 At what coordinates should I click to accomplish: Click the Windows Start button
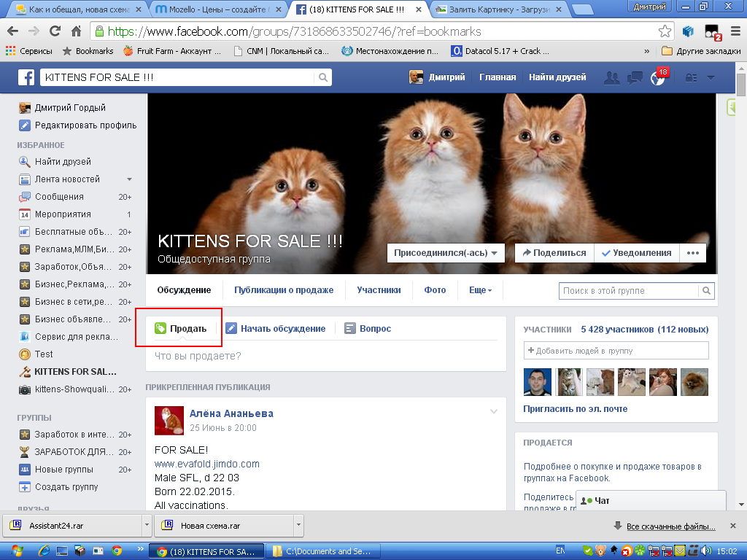[x=16, y=551]
